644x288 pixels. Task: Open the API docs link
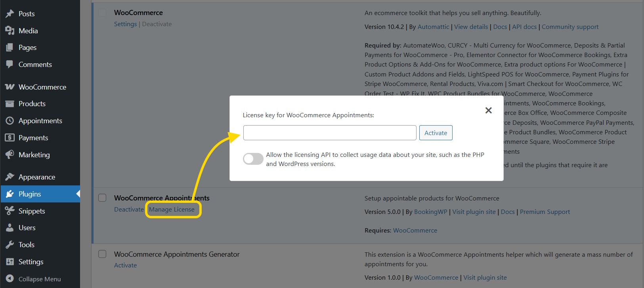(524, 27)
